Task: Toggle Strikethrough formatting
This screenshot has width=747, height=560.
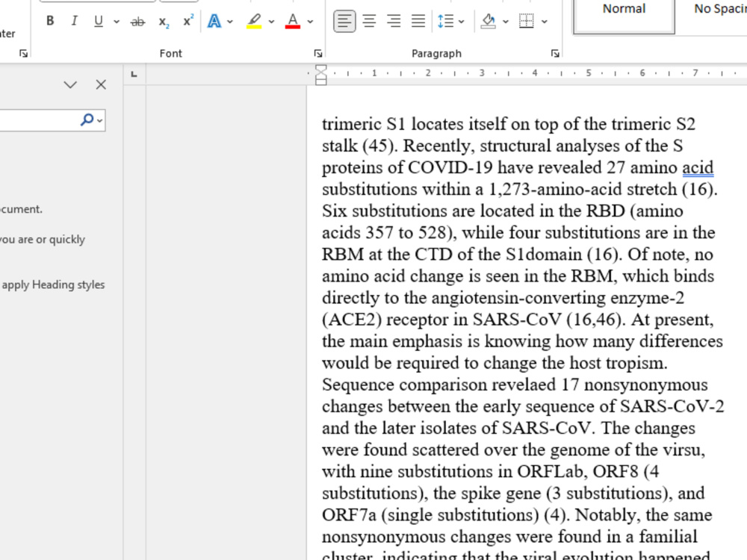Action: (137, 22)
